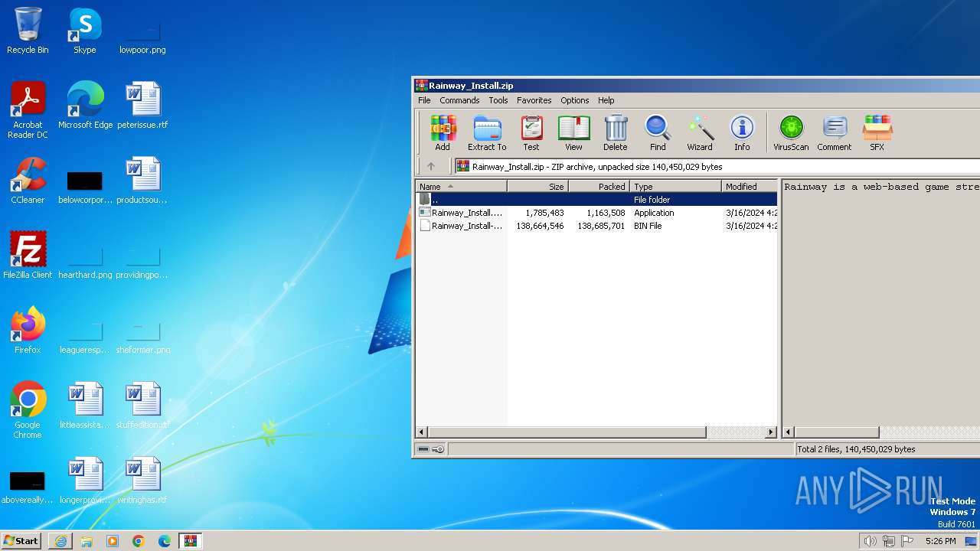Select Microsoft Edge desktop shortcut
Screen dimensions: 980x551
point(85,106)
